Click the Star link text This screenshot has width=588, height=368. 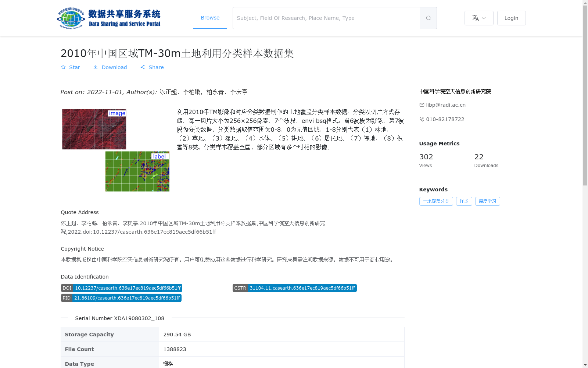coord(75,67)
